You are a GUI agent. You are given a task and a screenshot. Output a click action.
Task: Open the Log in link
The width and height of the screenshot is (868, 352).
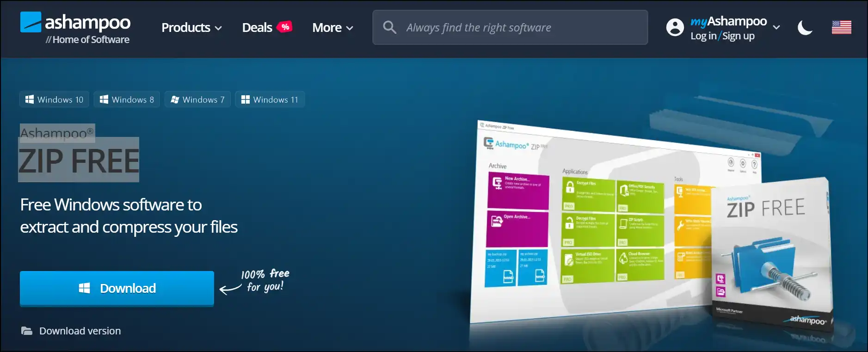pyautogui.click(x=703, y=36)
